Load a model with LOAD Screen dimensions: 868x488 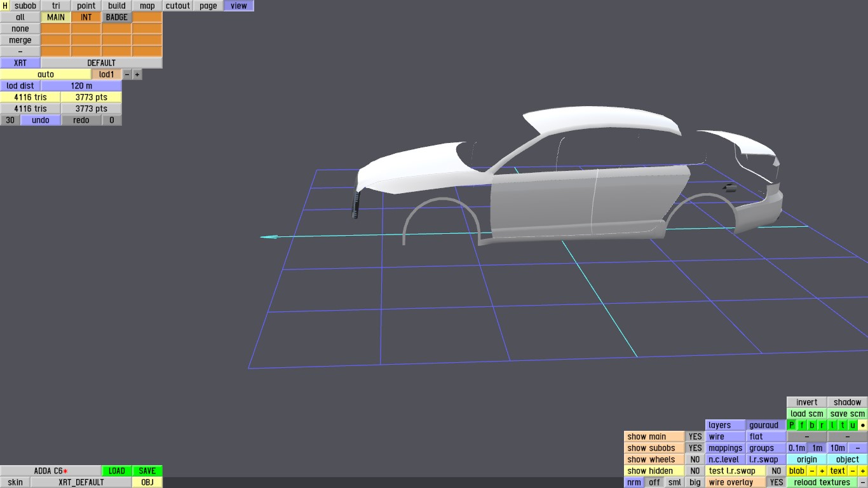[x=117, y=471]
